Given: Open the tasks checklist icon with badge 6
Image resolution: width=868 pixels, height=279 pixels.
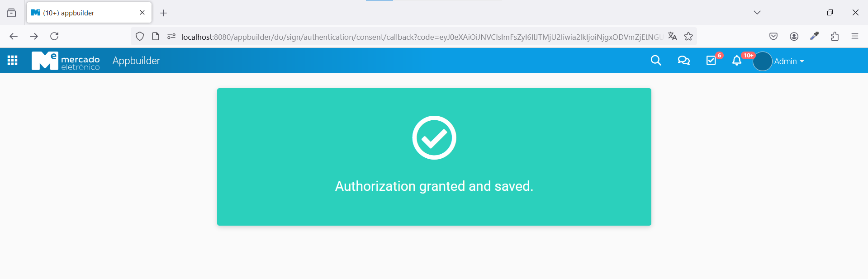Looking at the screenshot, I should tap(711, 61).
